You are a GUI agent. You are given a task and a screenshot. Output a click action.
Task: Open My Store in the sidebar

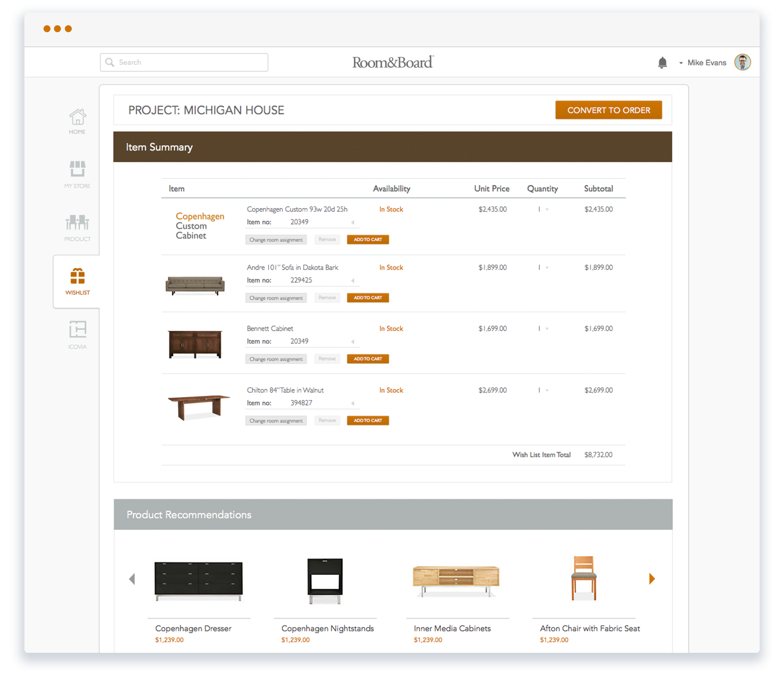[x=77, y=169]
